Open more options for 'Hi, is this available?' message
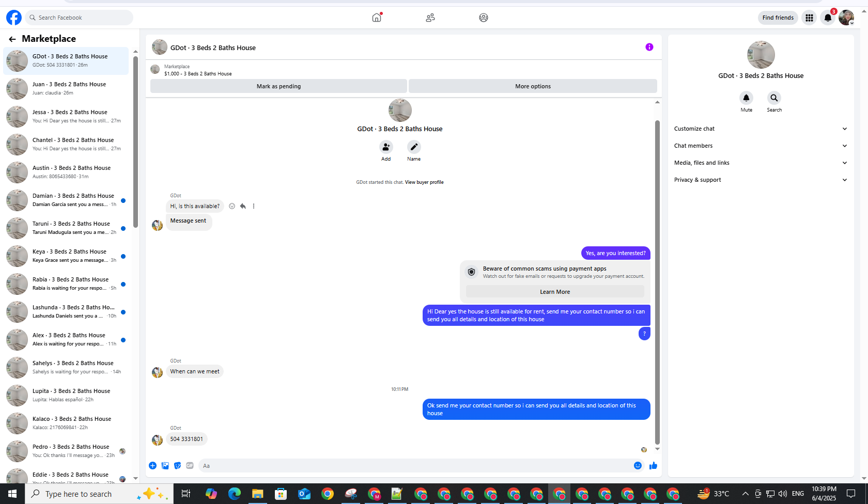Image resolution: width=868 pixels, height=504 pixels. pyautogui.click(x=254, y=206)
